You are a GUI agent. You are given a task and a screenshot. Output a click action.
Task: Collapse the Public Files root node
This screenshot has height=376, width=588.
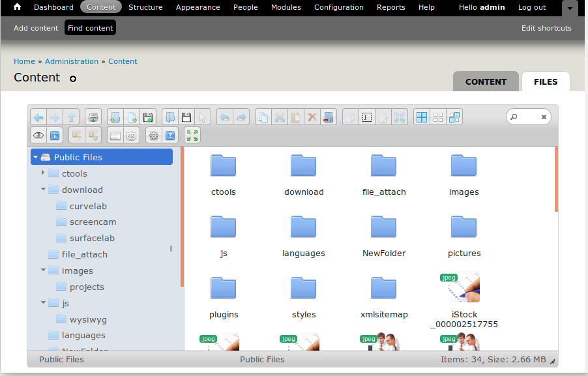tap(36, 157)
